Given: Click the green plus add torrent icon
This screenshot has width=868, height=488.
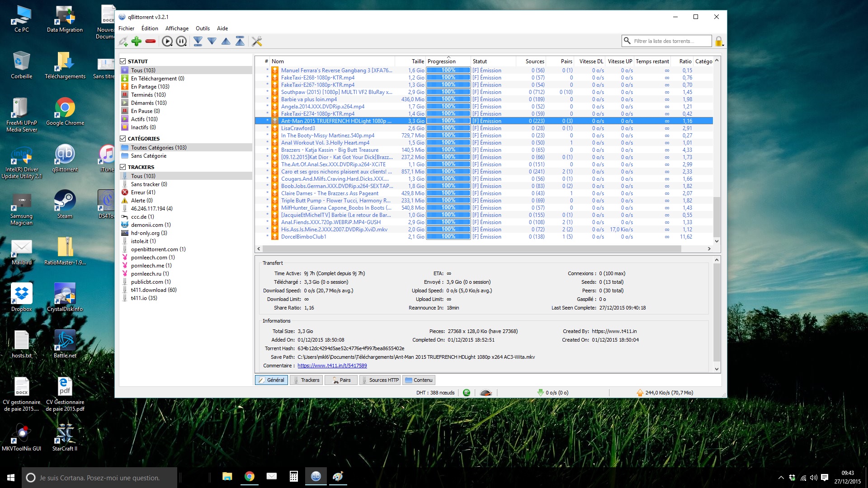Looking at the screenshot, I should click(x=137, y=41).
